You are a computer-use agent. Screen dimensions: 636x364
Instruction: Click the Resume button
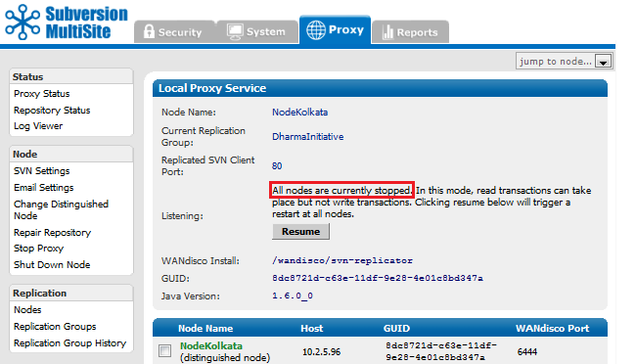[x=300, y=232]
